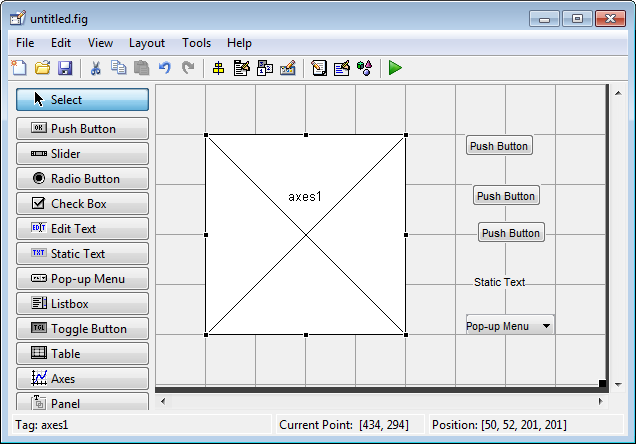
Task: Copy the selection using the toolbar icon
Action: [118, 68]
